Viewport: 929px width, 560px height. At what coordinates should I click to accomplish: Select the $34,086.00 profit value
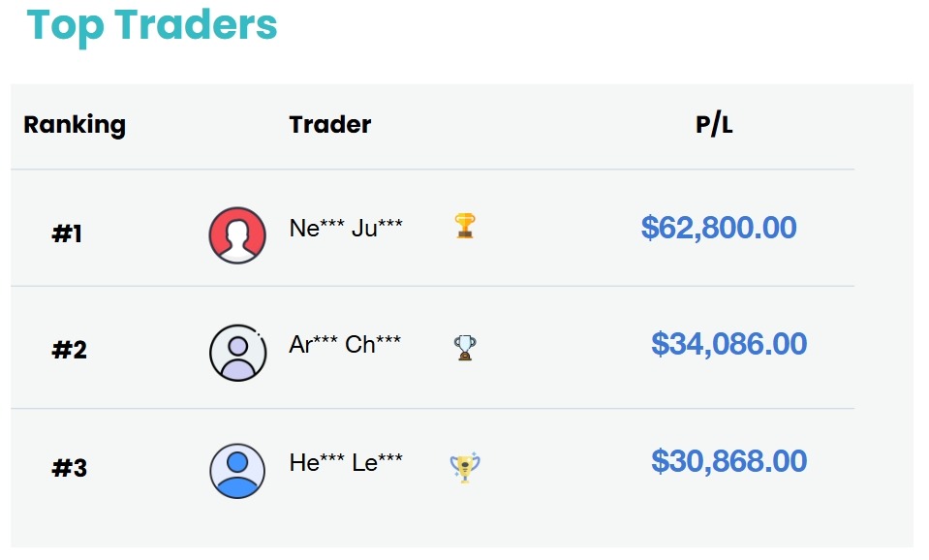pyautogui.click(x=728, y=344)
